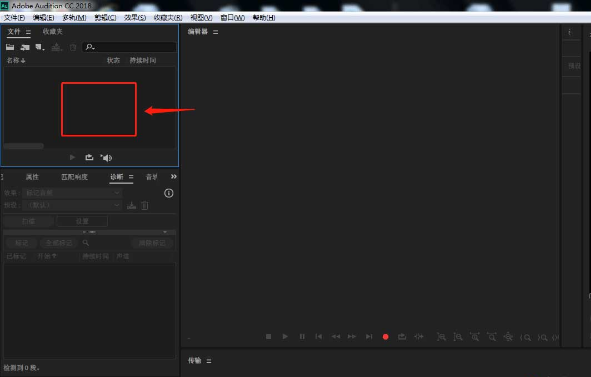Click the red record button
Screen dimensions: 591x377
click(385, 337)
